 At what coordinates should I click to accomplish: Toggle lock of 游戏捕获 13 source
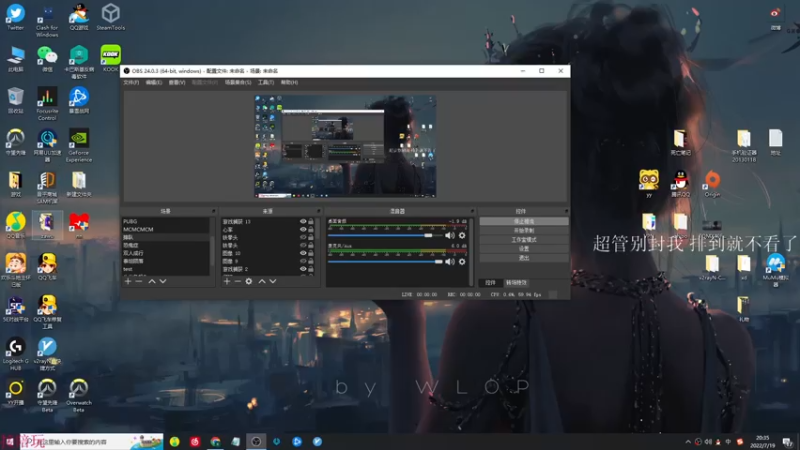[311, 221]
